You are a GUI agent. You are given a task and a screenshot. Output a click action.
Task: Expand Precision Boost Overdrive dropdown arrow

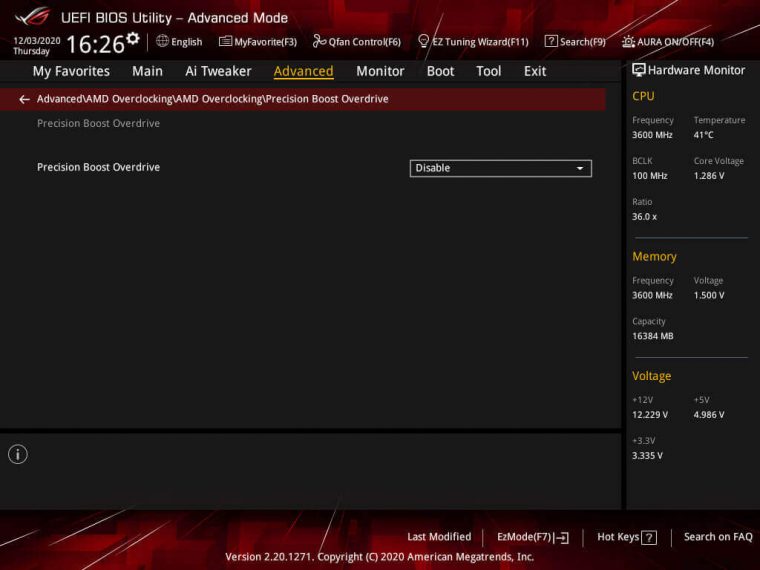pos(580,169)
